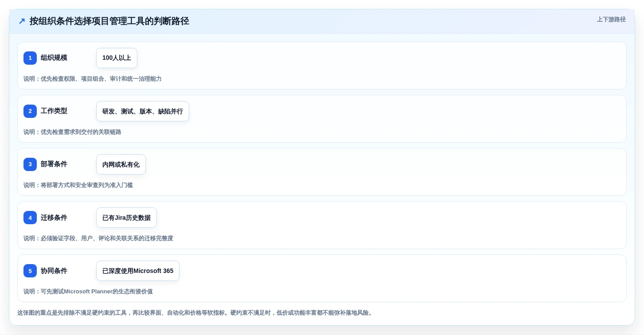This screenshot has height=335, width=644.
Task: Click the note about 迁移完整度
Action: click(x=98, y=238)
